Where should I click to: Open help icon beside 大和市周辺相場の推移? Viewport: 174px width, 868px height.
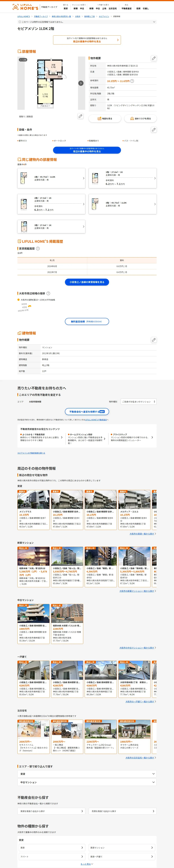[48, 294]
